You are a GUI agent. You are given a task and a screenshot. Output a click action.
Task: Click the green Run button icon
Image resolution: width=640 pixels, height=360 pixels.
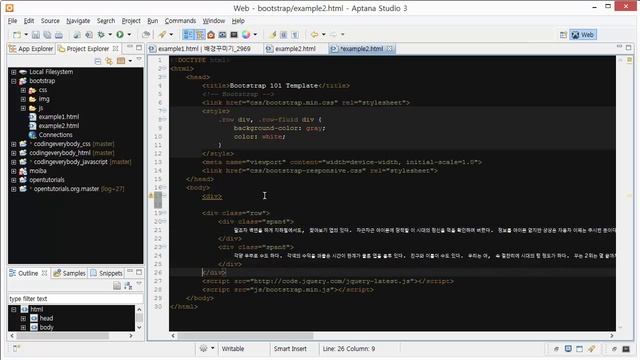120,35
